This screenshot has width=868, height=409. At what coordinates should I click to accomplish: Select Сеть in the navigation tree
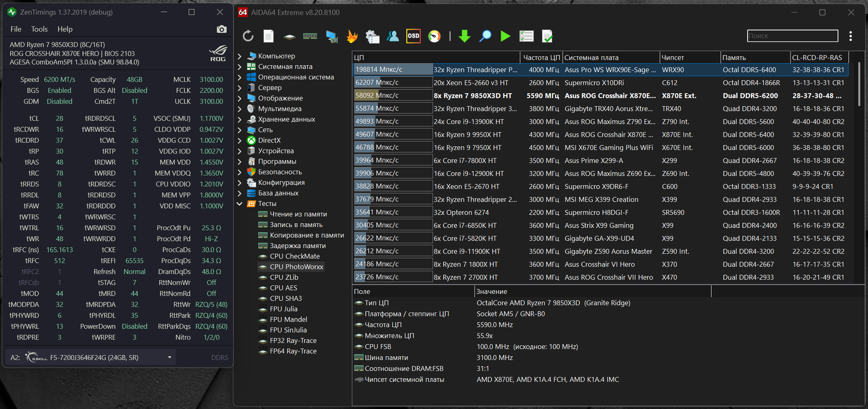[265, 130]
